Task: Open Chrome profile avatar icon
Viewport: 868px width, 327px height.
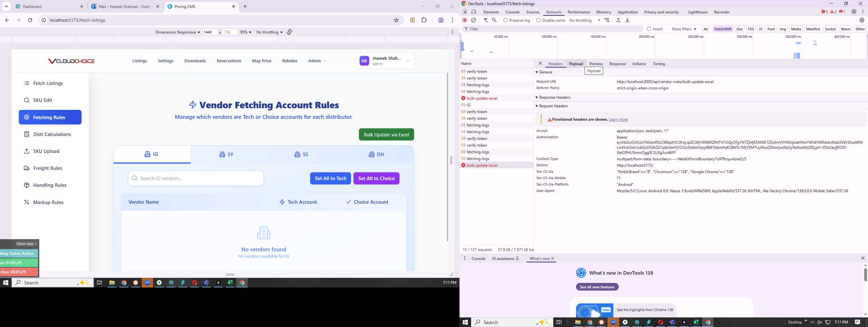Action: [x=441, y=20]
